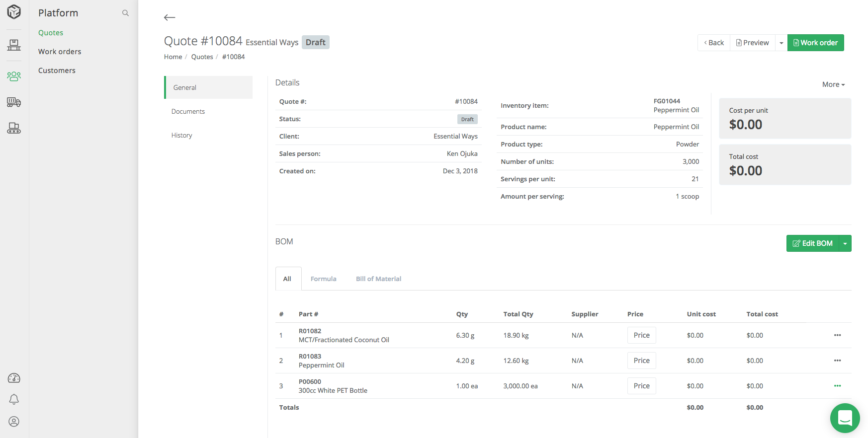Screen dimensions: 868x438
Task: Go to Work orders in sidebar
Action: tap(60, 52)
